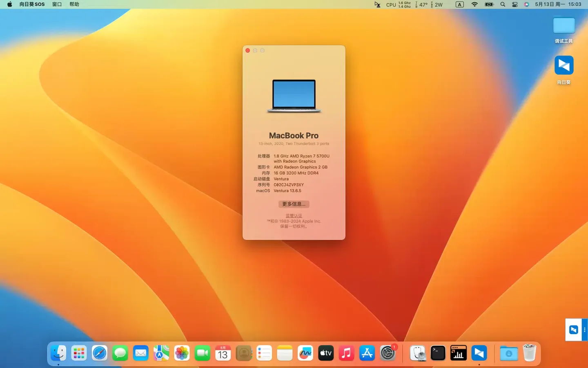Open the 向日葵 desktop shortcut
Viewport: 588px width, 368px height.
563,65
